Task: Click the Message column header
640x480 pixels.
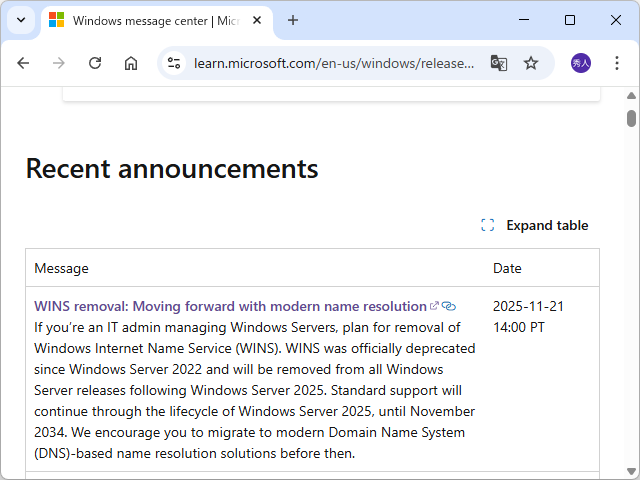Action: tap(61, 268)
